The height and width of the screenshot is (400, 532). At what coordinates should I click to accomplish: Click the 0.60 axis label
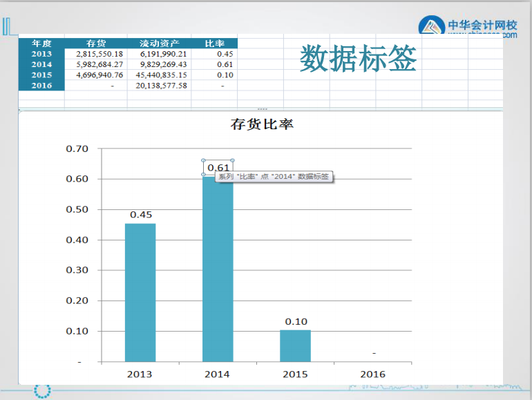77,179
